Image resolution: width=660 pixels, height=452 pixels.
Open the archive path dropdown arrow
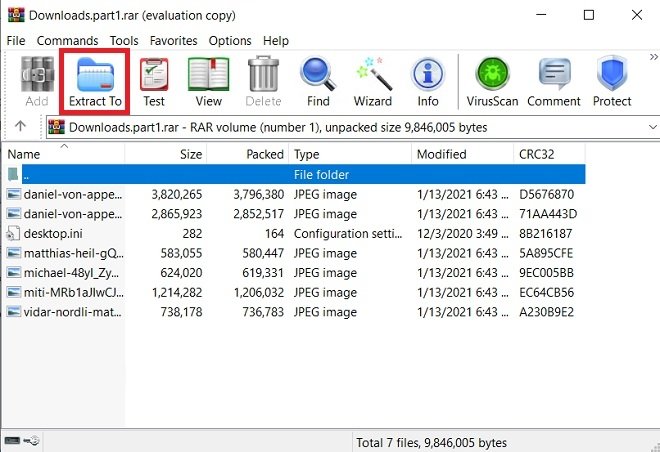click(653, 127)
